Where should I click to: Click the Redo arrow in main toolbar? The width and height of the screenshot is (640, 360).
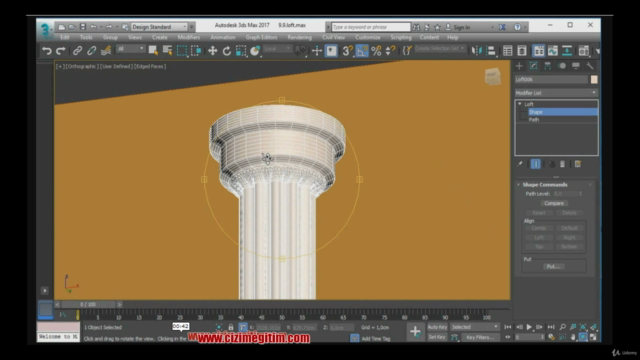tap(61, 51)
